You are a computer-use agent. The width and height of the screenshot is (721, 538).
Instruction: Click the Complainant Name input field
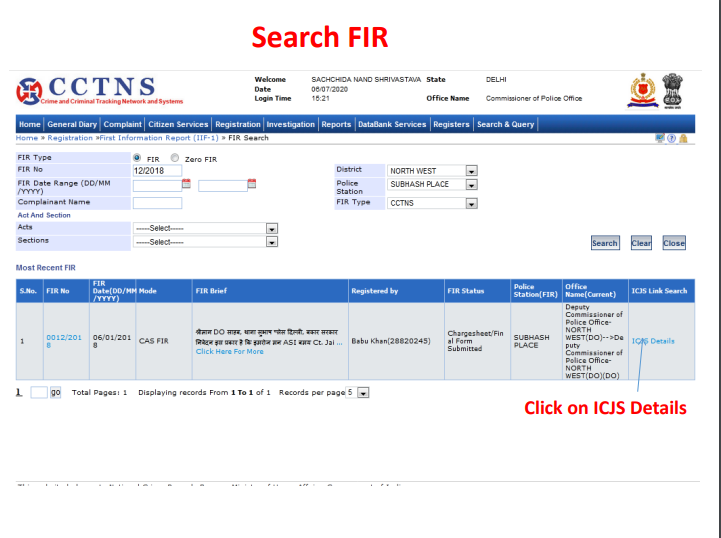click(x=157, y=203)
